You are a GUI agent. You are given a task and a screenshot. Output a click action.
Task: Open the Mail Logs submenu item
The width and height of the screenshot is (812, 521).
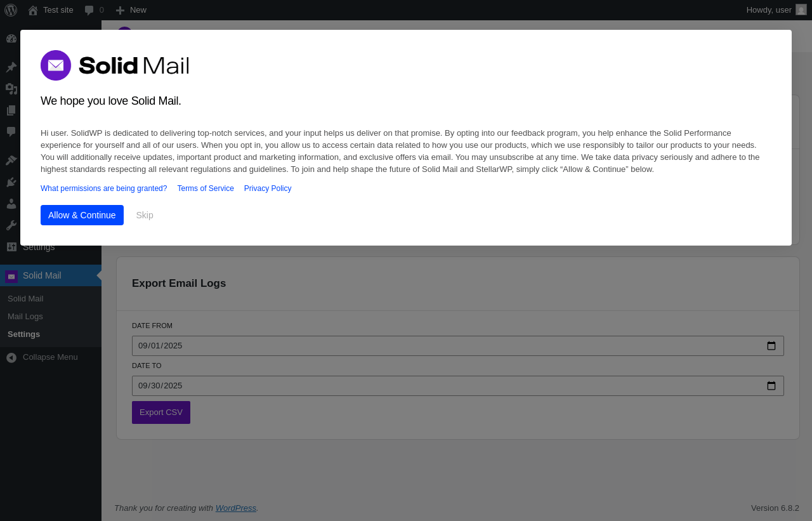pyautogui.click(x=25, y=317)
